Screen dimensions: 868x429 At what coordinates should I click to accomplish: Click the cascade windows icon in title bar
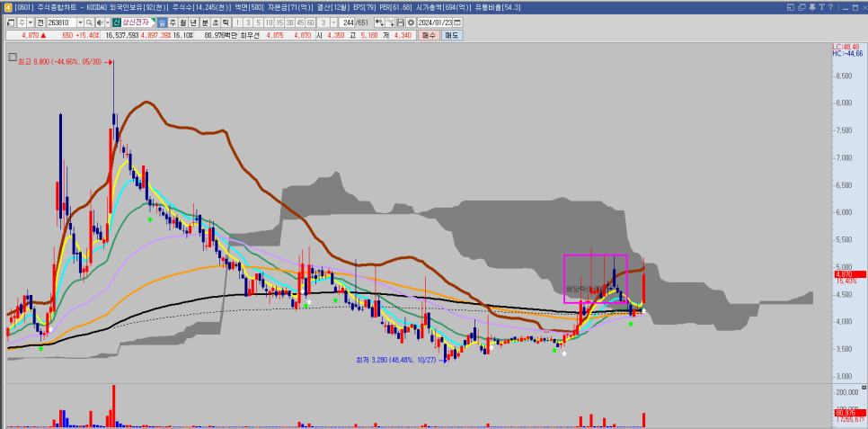pos(802,7)
